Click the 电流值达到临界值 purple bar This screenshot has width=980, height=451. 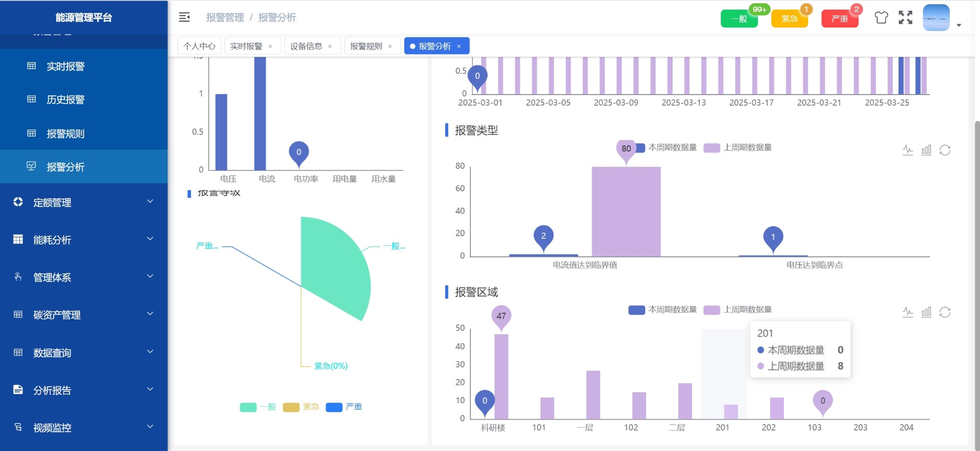point(626,212)
